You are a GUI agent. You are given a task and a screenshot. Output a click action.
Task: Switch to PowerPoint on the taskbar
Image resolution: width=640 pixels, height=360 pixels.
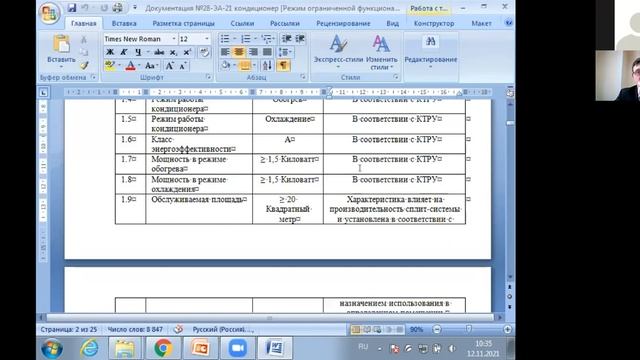tap(200, 348)
